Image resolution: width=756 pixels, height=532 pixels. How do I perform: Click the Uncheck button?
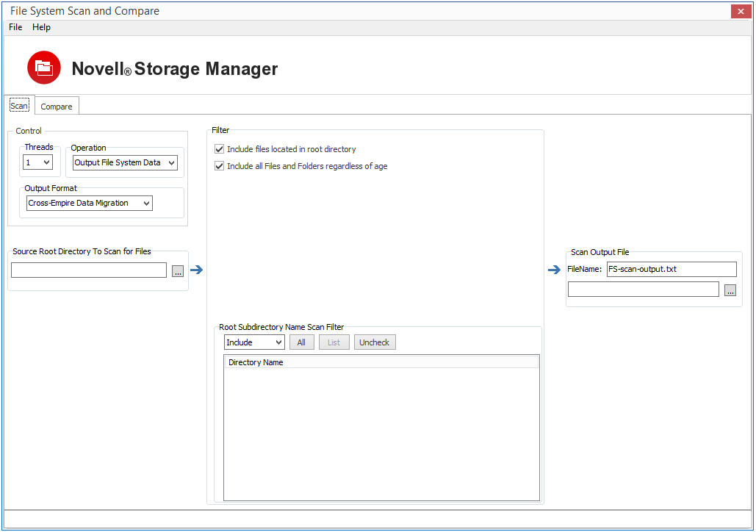(375, 342)
